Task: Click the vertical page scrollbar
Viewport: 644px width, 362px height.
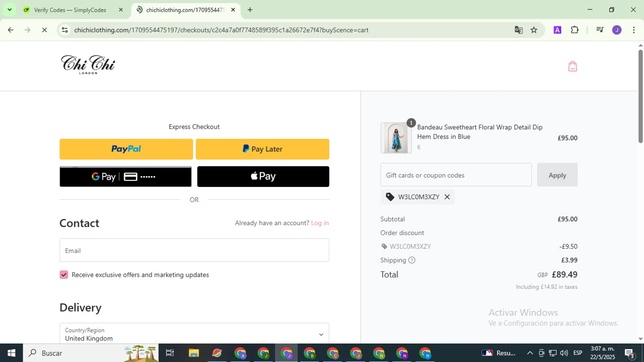Action: click(x=640, y=96)
